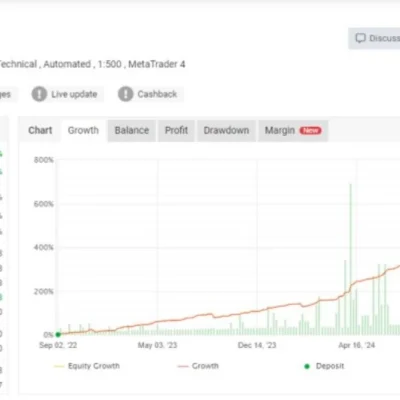Click the 800% y-axis label

tap(44, 160)
